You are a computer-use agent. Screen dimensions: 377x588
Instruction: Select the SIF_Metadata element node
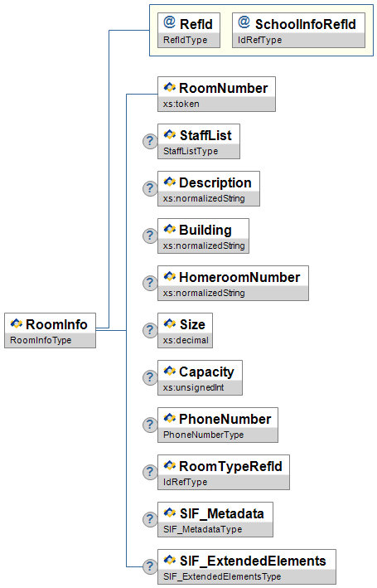point(215,519)
